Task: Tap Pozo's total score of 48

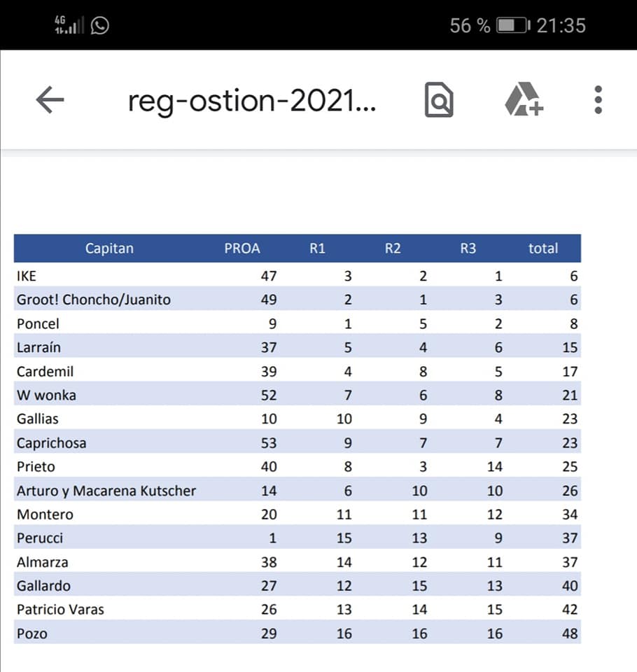Action: click(x=570, y=633)
